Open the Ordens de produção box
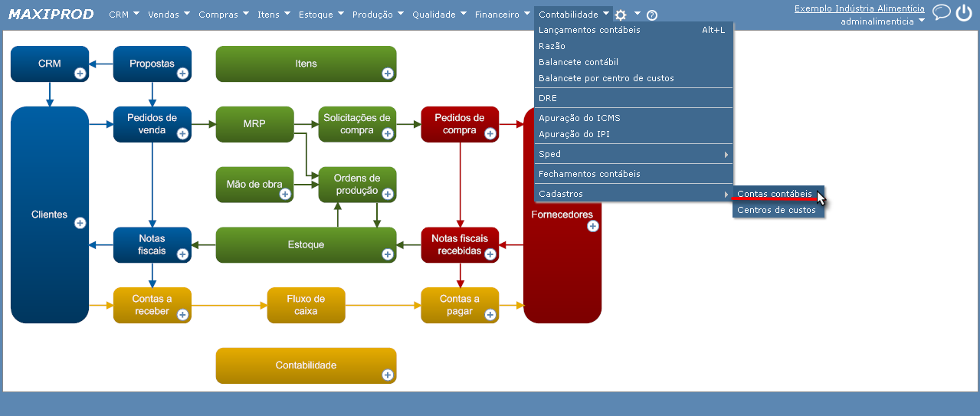Viewport: 980px width, 416px height. pos(357,185)
